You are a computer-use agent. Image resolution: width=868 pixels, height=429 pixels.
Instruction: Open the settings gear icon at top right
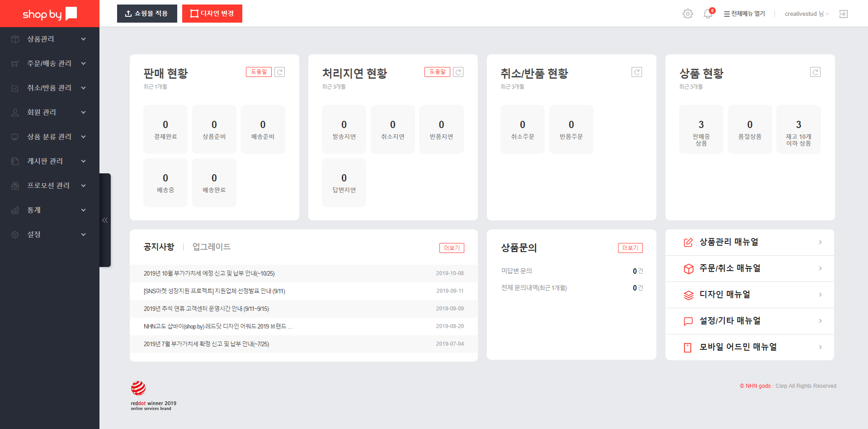688,14
